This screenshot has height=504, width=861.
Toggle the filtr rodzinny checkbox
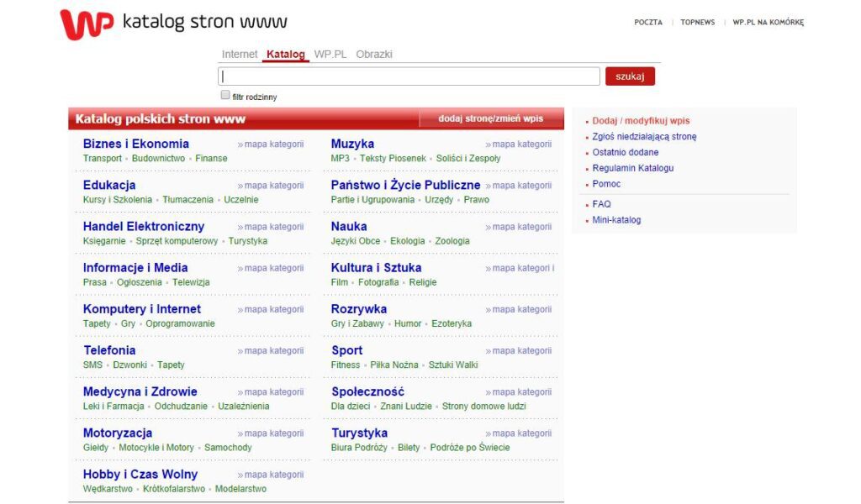[x=225, y=95]
